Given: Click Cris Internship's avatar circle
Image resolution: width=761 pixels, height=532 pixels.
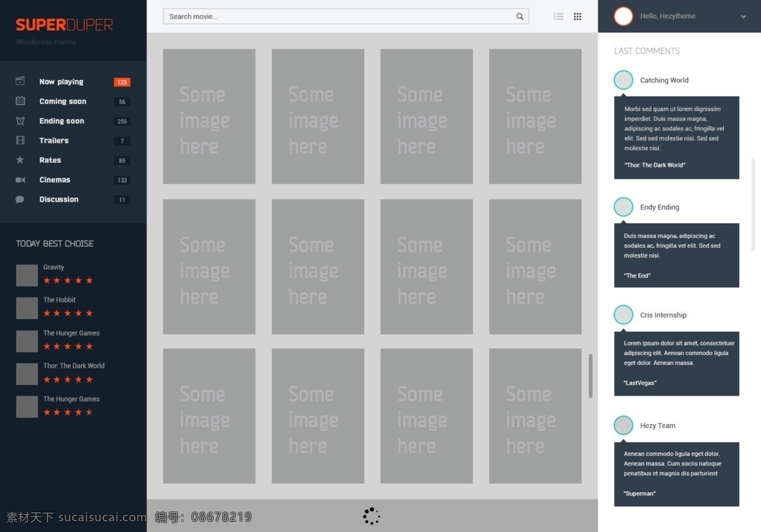Looking at the screenshot, I should [x=623, y=315].
